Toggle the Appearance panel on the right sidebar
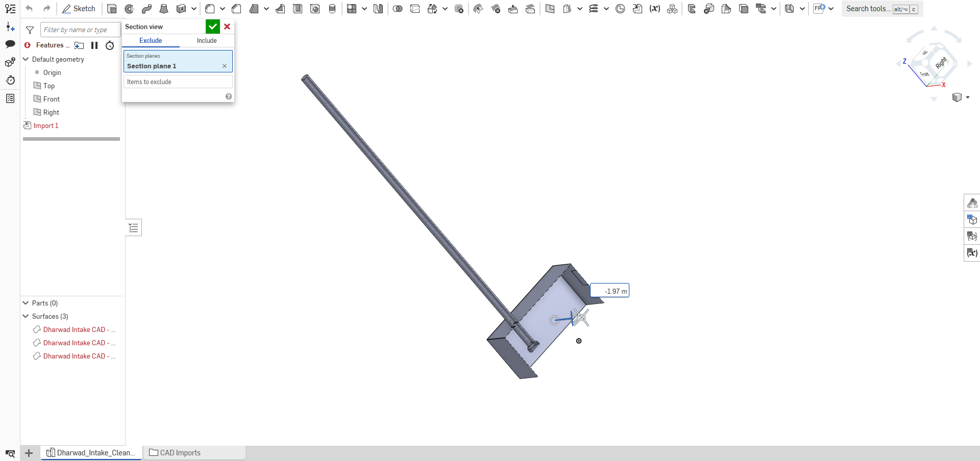The image size is (980, 461). point(972,202)
